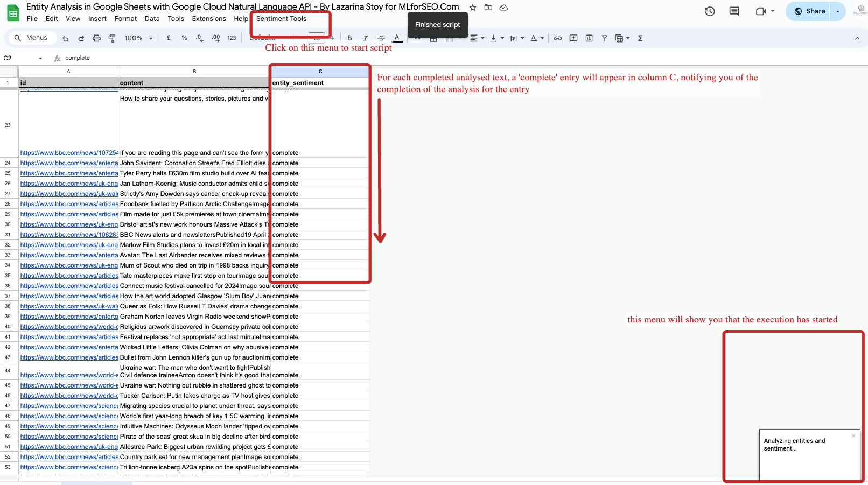
Task: Open bbc.com/news/107254 link in row 23
Action: (69, 153)
